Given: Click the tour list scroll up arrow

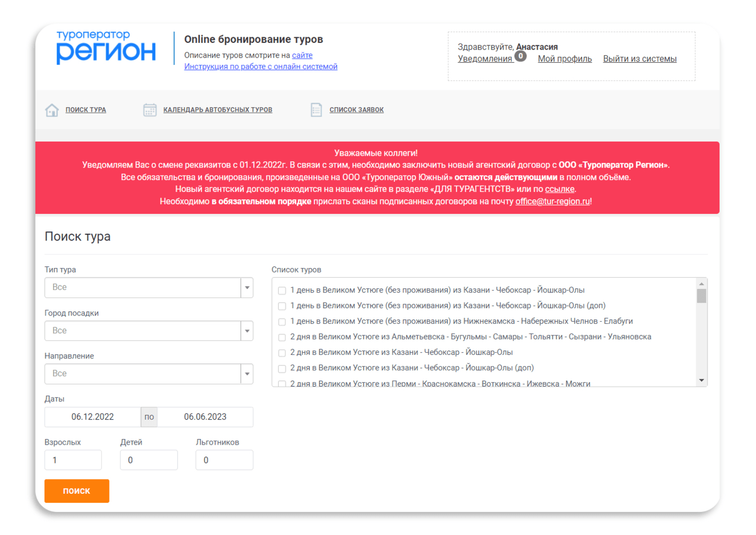Looking at the screenshot, I should (702, 284).
